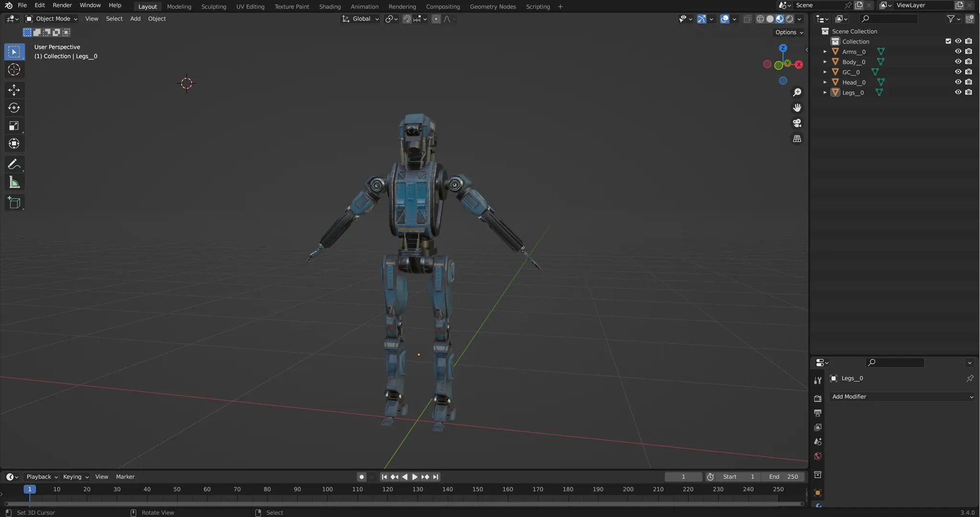Choose the Add Cube tool
The width and height of the screenshot is (980, 517).
tap(14, 202)
